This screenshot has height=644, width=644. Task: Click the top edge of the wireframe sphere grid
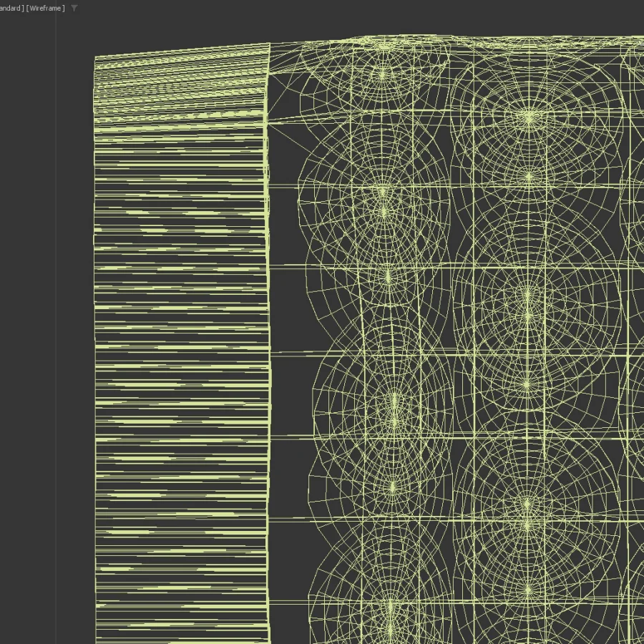click(x=458, y=38)
